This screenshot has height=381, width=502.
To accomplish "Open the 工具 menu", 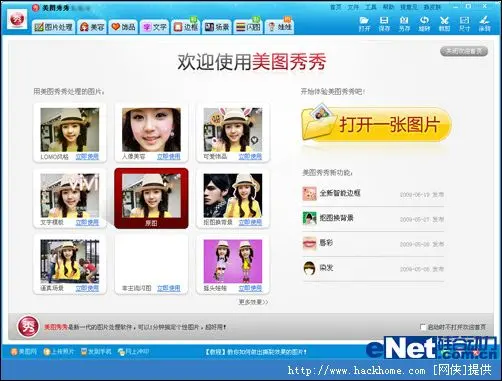I will 370,7.
